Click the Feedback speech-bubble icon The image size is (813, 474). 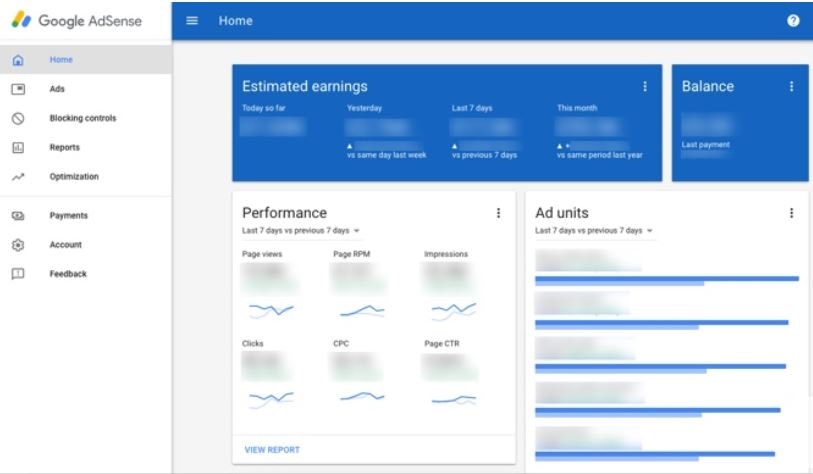tap(18, 274)
